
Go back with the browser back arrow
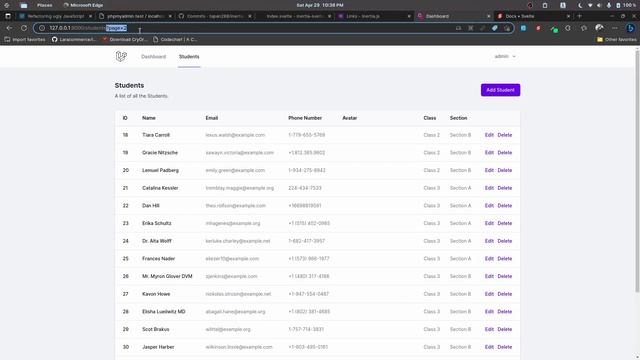click(9, 28)
